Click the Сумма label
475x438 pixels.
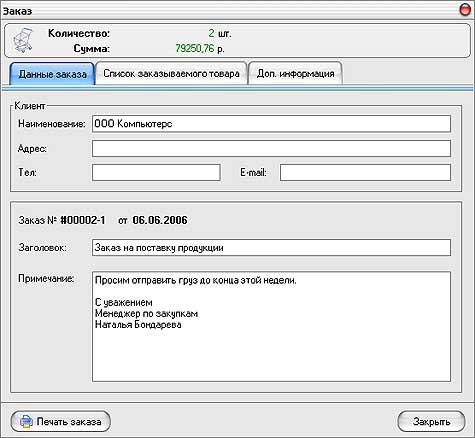92,49
